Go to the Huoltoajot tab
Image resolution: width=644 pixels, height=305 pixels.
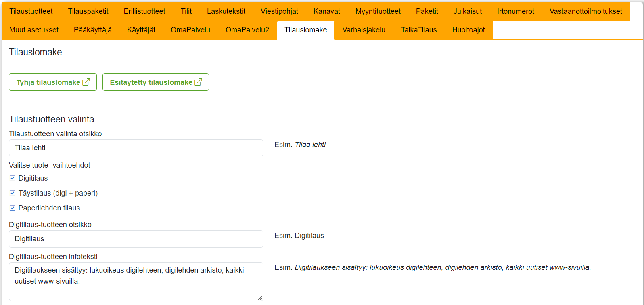click(x=468, y=30)
